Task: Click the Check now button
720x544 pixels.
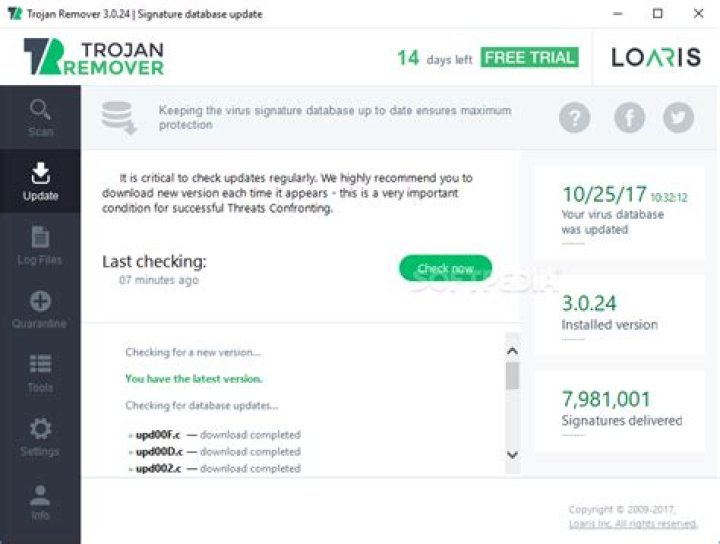Action: 445,268
